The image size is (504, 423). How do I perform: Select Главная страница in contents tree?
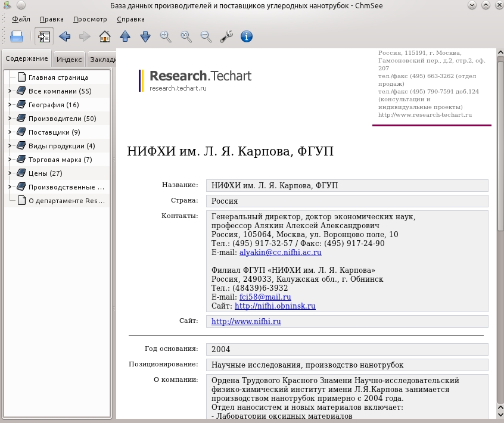click(58, 77)
